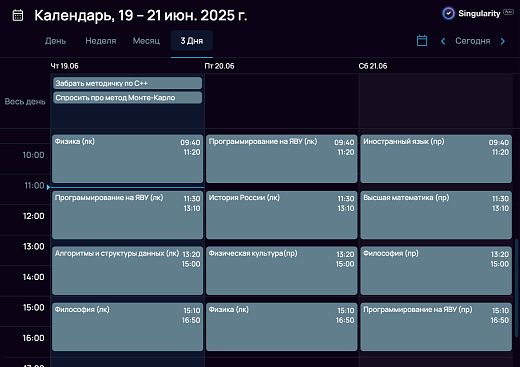Go to previous three days arrow
520x367 pixels.
(x=443, y=41)
